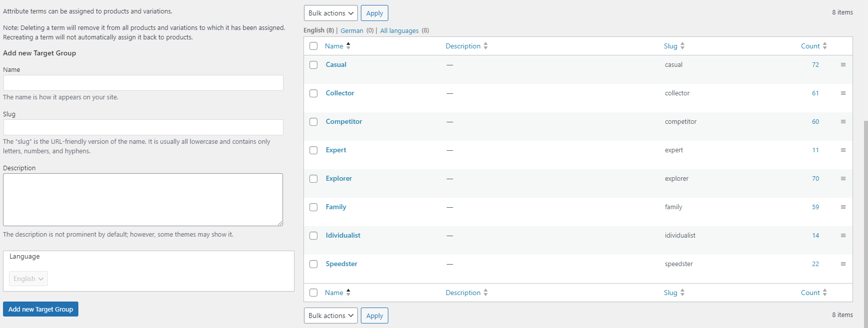Viewport: 868px width, 328px height.
Task: Open the Explorer term link
Action: coord(339,178)
